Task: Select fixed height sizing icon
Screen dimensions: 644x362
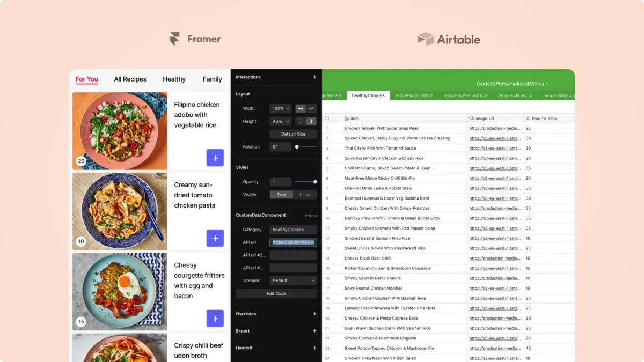Action: [301, 121]
